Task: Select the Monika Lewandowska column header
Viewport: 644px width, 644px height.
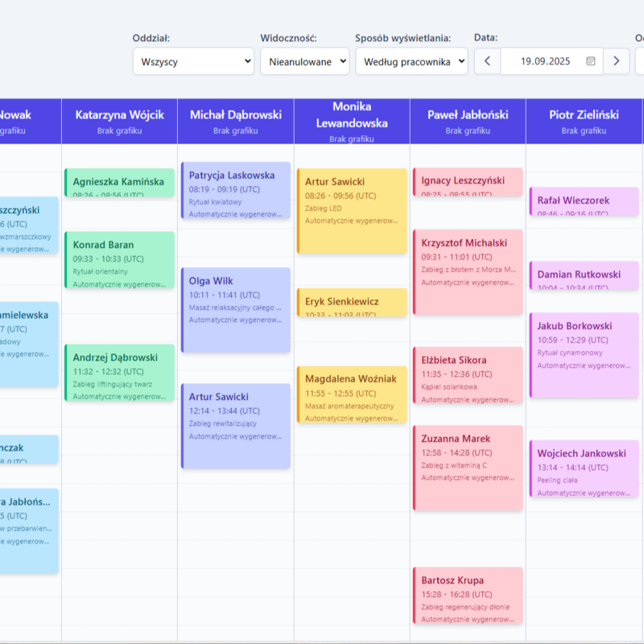Action: pos(352,121)
